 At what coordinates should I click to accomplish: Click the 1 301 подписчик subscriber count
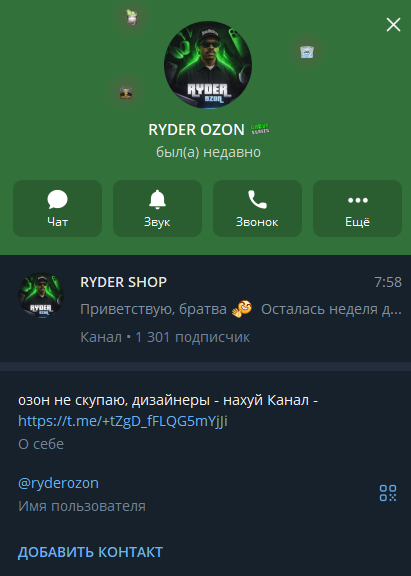(192, 337)
